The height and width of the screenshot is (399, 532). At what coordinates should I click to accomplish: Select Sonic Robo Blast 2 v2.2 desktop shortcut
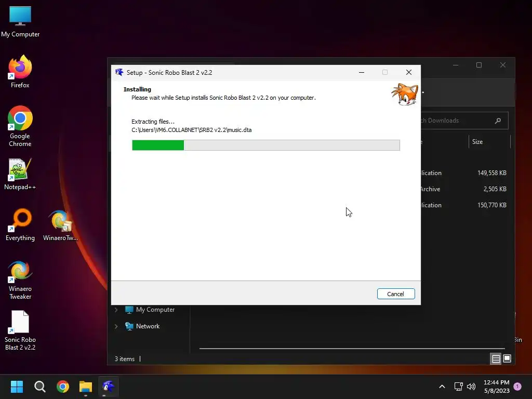[20, 331]
